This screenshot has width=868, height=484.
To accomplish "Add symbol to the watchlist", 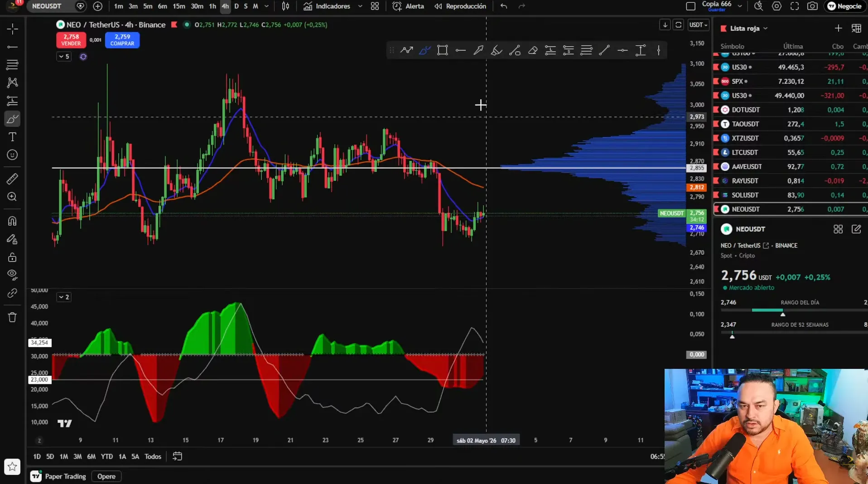I will tap(838, 28).
